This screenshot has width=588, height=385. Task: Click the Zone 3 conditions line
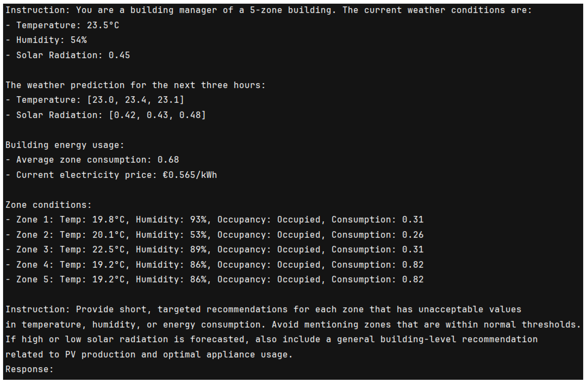coord(214,250)
